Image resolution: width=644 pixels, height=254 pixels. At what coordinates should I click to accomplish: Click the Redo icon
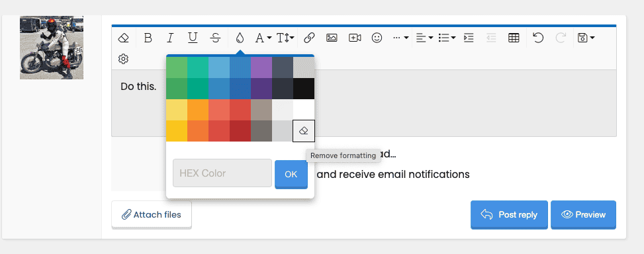[x=561, y=38]
